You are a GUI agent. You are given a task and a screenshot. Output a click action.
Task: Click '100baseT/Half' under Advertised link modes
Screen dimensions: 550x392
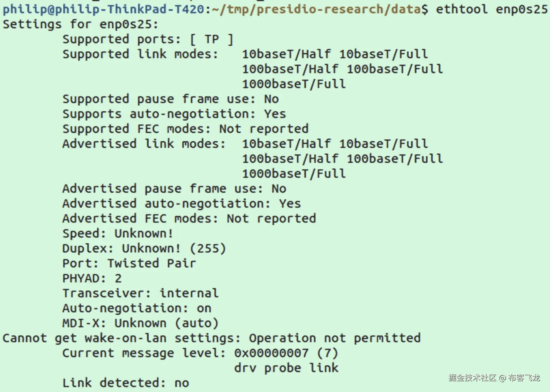tap(290, 159)
